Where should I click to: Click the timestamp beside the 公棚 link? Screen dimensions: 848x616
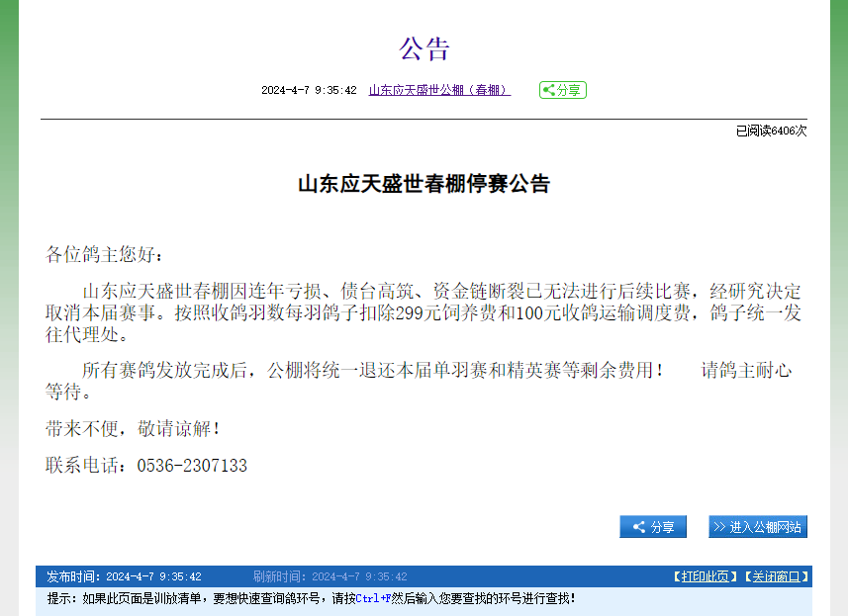pyautogui.click(x=309, y=90)
